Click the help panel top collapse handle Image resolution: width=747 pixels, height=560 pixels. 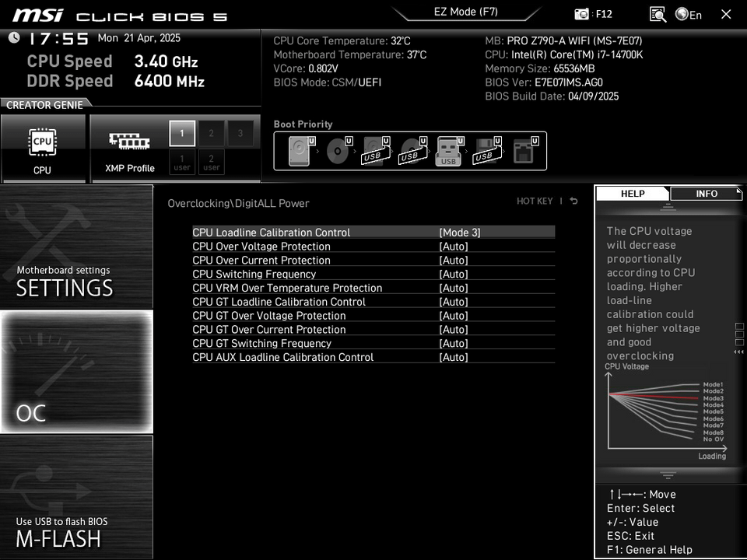(x=668, y=207)
